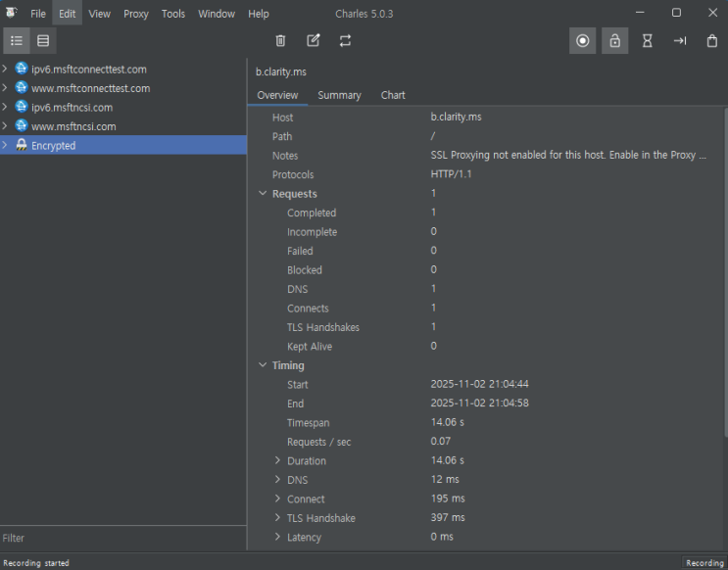The image size is (728, 570).
Task: Toggle Throttling hourglass icon
Action: [x=648, y=41]
